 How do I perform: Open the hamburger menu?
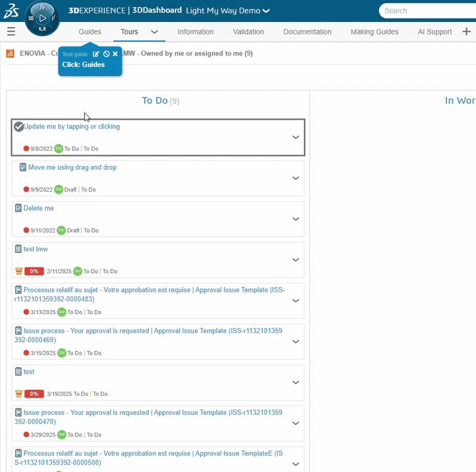(x=11, y=32)
